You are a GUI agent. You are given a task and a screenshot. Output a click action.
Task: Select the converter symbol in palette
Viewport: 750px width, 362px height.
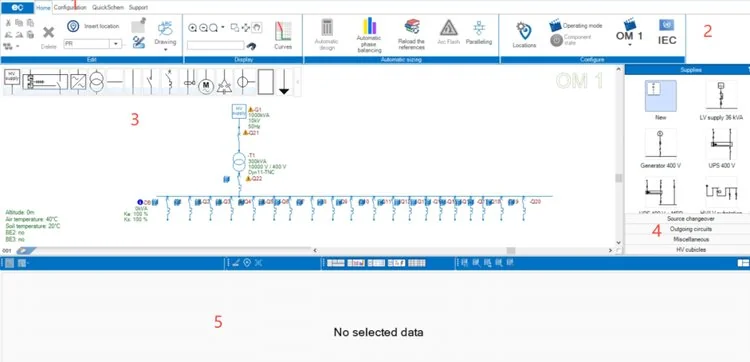point(77,82)
